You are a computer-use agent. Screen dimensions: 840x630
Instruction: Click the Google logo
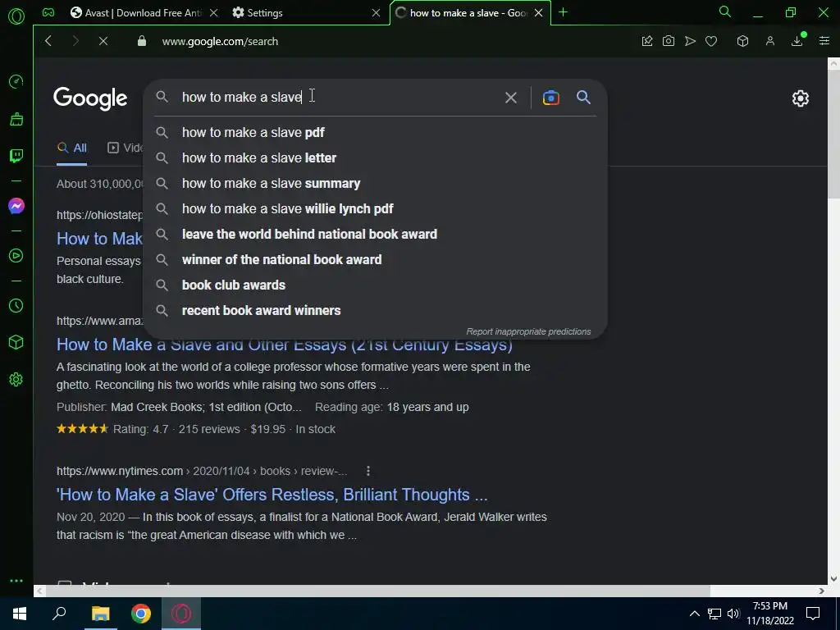click(90, 98)
